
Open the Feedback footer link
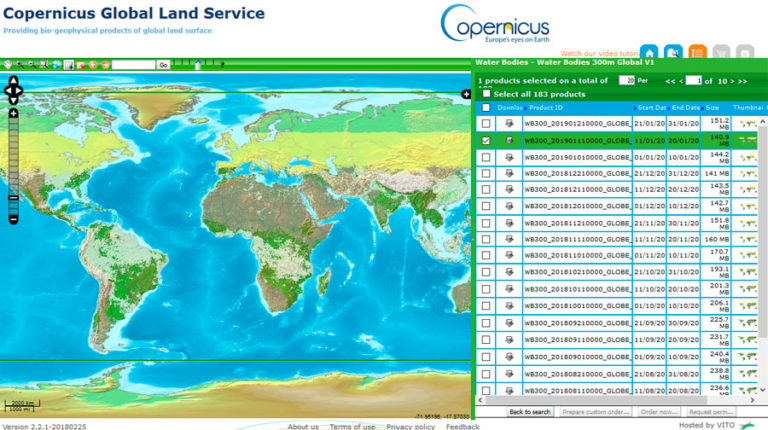[x=462, y=427]
